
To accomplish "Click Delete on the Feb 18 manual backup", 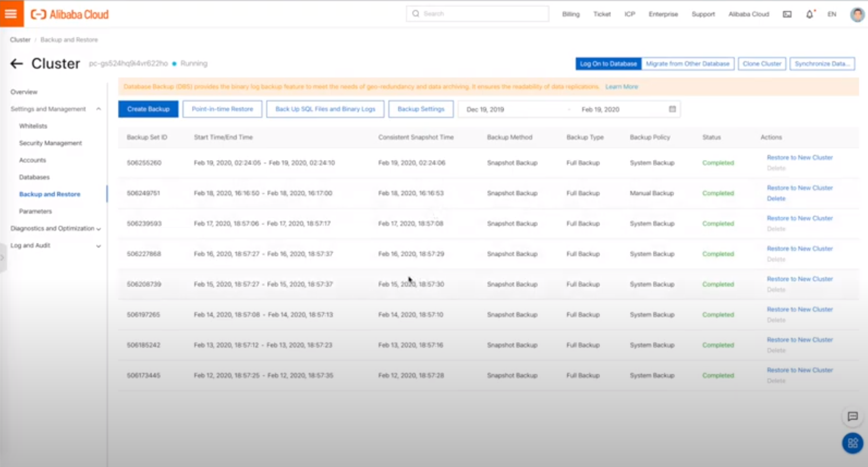I will pos(775,198).
